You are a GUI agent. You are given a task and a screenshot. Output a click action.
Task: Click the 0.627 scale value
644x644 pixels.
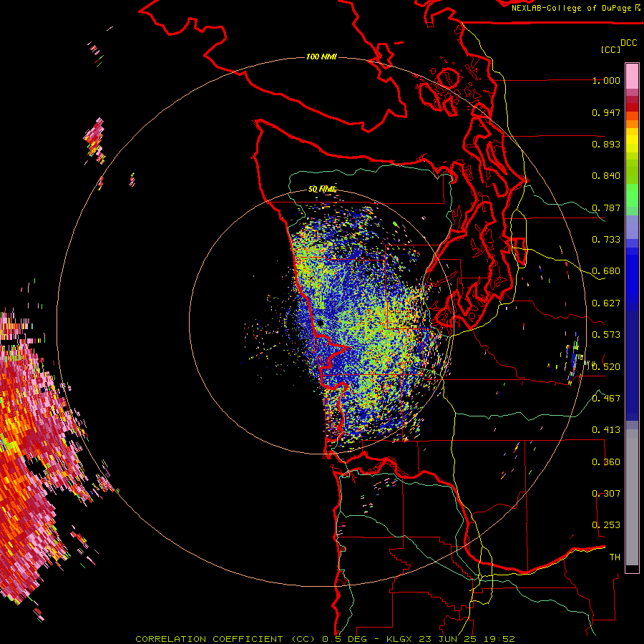pos(606,303)
